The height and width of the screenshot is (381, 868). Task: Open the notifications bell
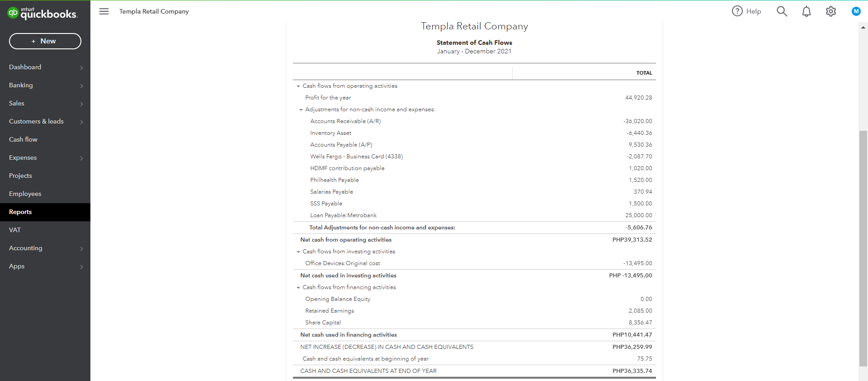(806, 11)
